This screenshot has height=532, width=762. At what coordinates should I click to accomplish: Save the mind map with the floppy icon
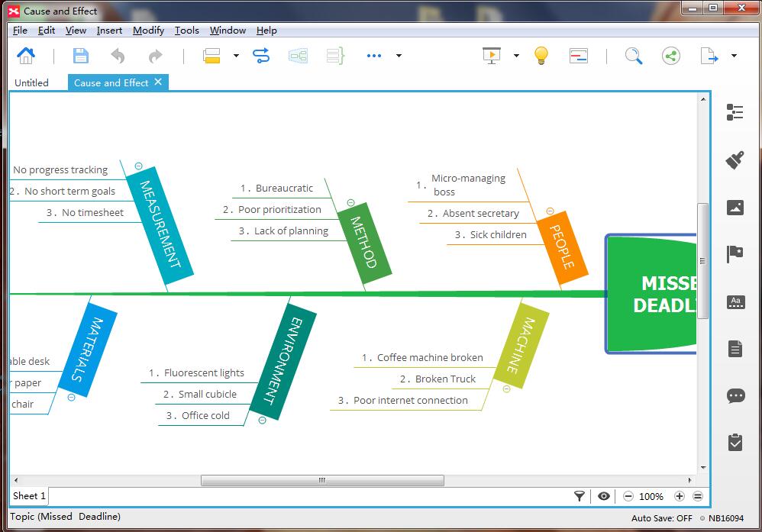point(81,56)
